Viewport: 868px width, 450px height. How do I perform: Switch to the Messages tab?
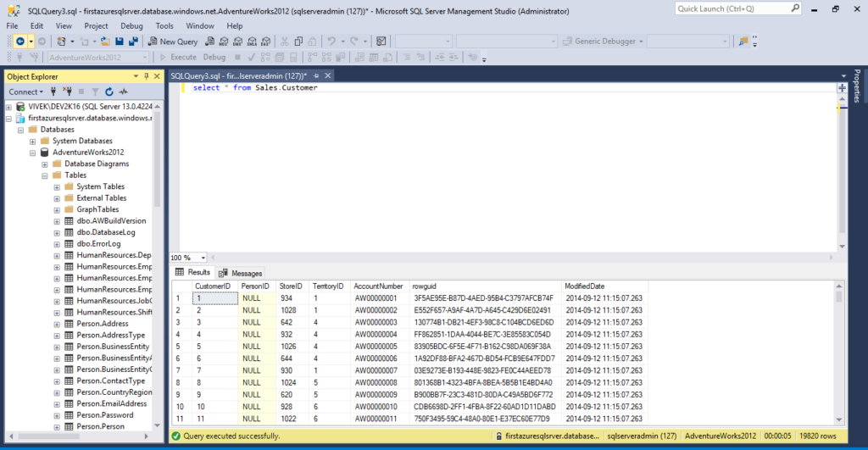tap(240, 273)
